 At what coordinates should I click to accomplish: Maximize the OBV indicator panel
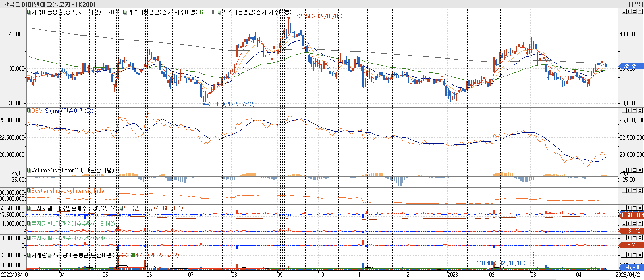[634, 111]
